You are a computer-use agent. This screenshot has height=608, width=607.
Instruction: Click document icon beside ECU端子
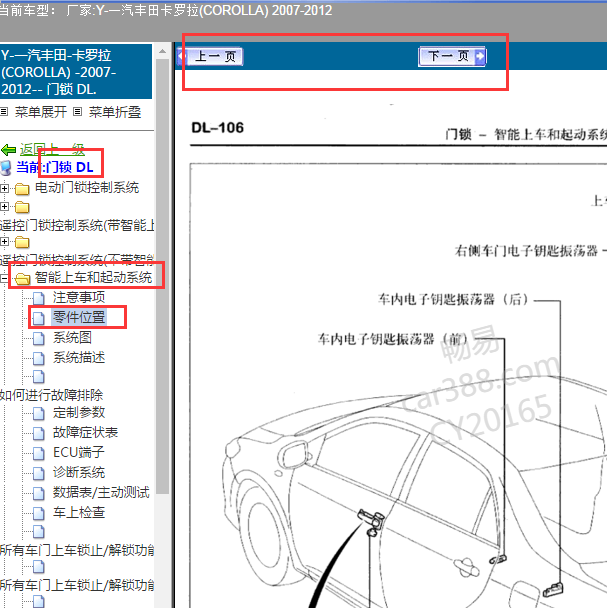38,453
